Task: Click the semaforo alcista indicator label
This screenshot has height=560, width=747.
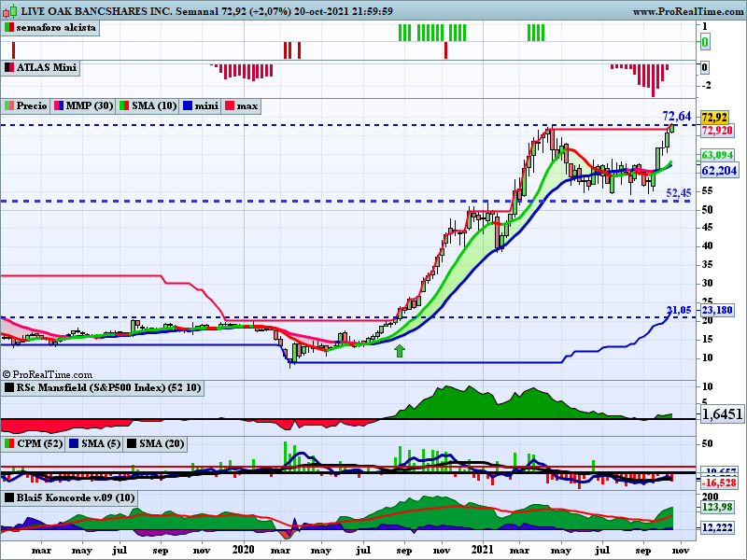Action: 56,28
